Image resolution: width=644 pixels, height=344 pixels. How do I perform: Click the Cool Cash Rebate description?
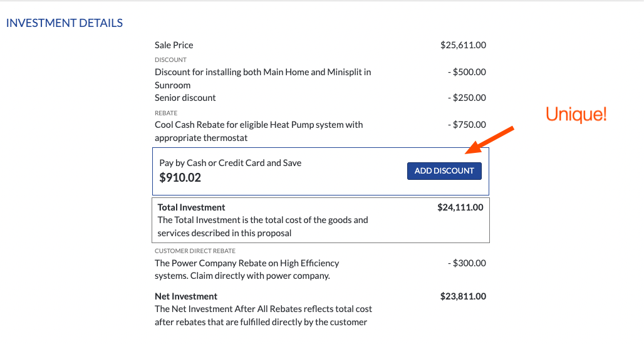[259, 131]
